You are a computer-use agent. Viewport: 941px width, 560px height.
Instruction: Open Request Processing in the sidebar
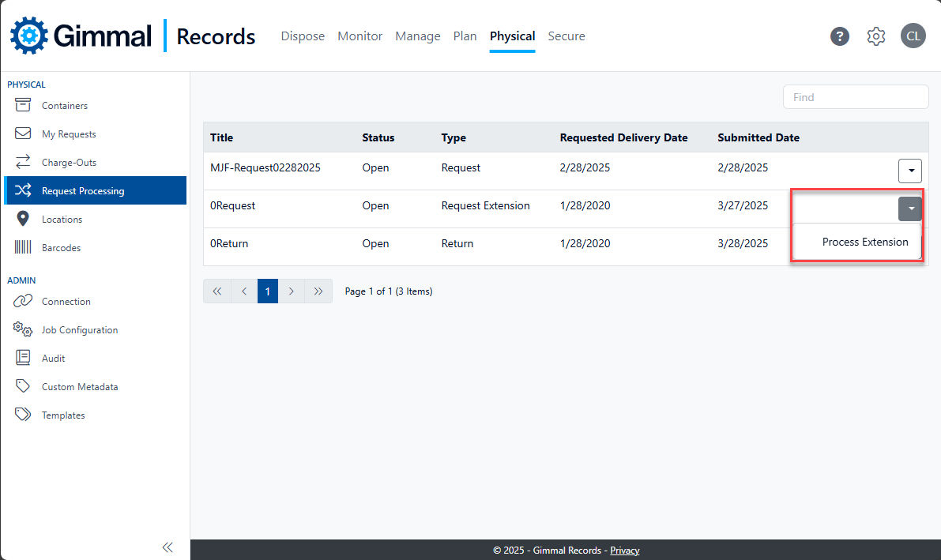pos(96,190)
